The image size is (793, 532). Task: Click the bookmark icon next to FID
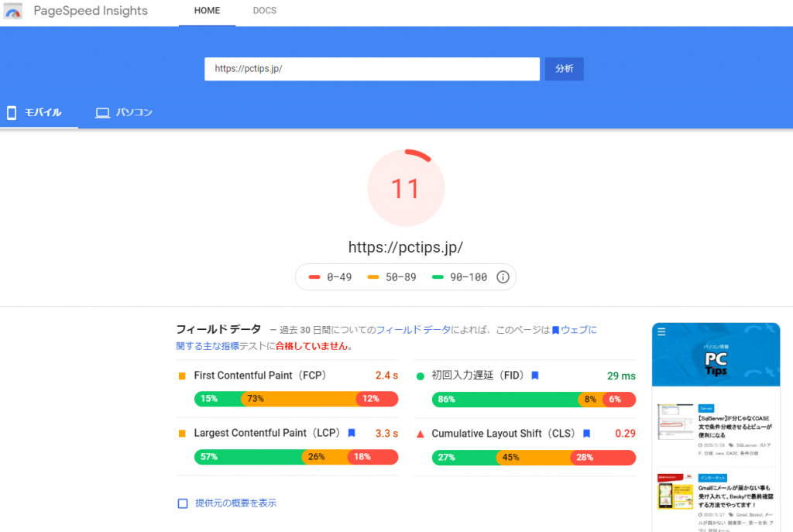point(535,376)
